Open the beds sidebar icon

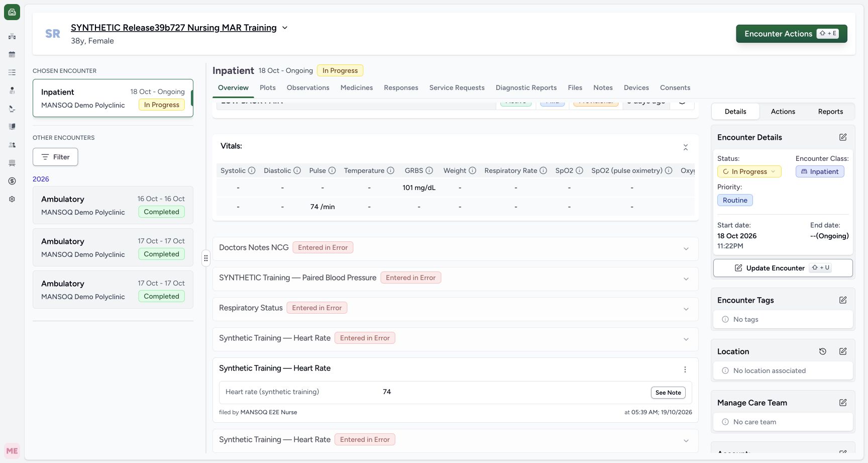[12, 163]
